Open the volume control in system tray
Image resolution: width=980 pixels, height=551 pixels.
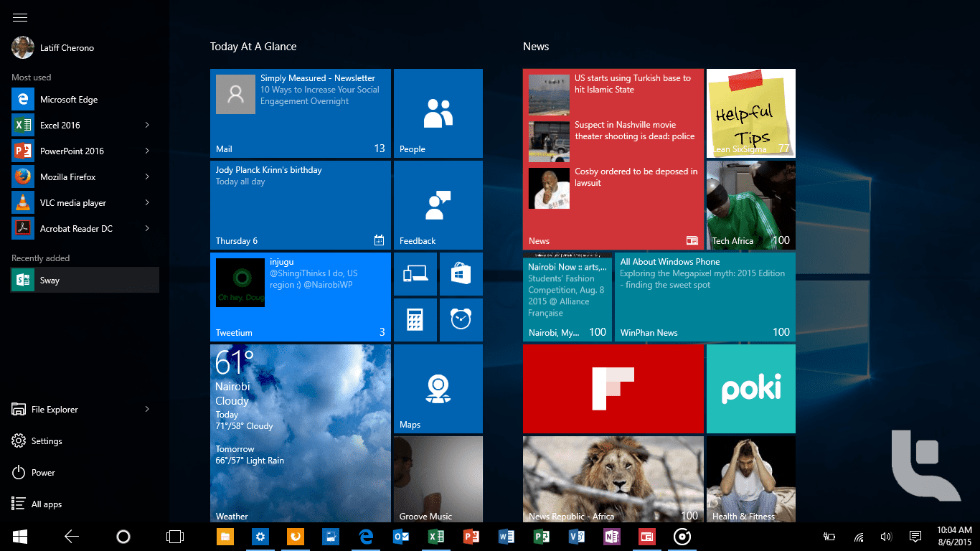pos(886,537)
